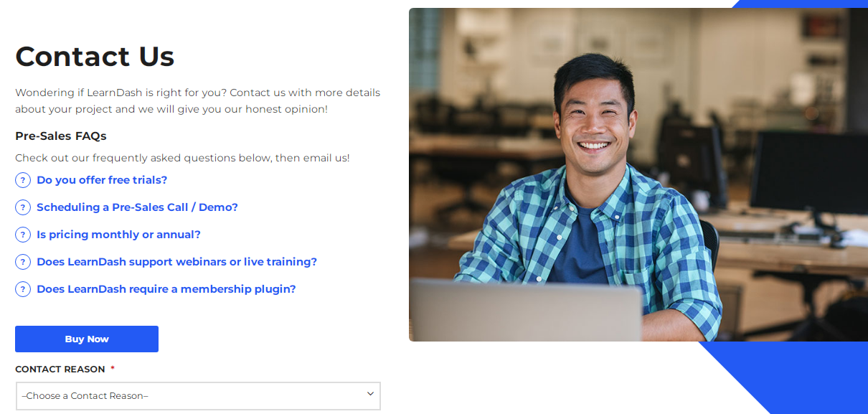
Task: Click question icon next to membership plugin FAQ
Action: click(x=23, y=289)
